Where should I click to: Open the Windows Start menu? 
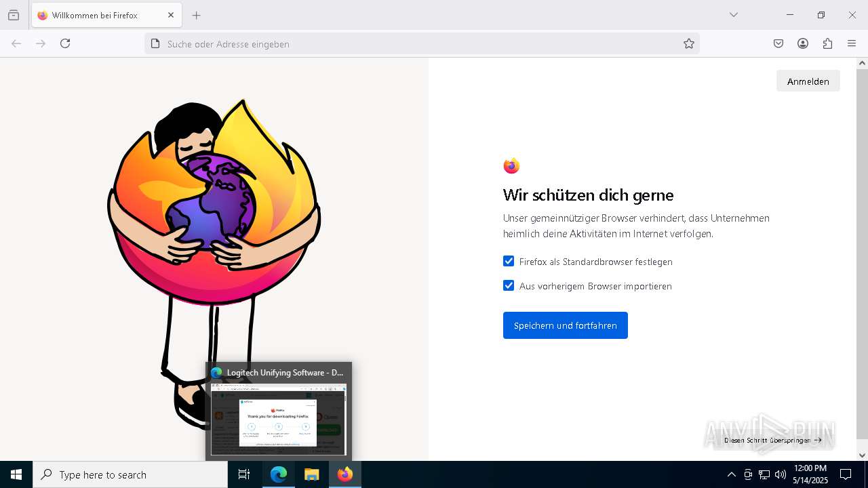tap(16, 474)
